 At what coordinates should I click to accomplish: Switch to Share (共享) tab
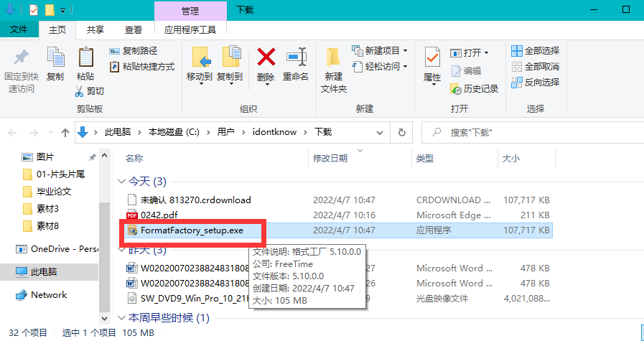click(x=95, y=30)
